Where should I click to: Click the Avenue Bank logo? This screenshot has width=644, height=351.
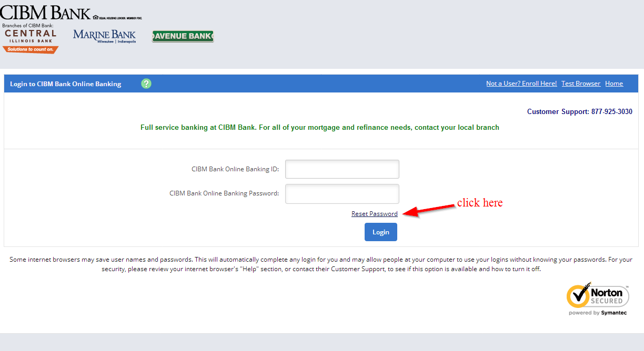(x=183, y=36)
